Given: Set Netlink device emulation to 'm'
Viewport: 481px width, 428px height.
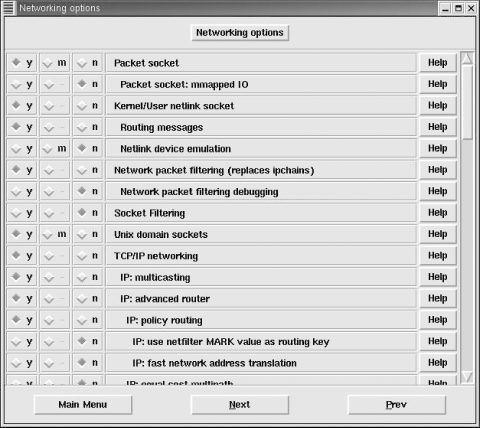Looking at the screenshot, I should pos(55,148).
